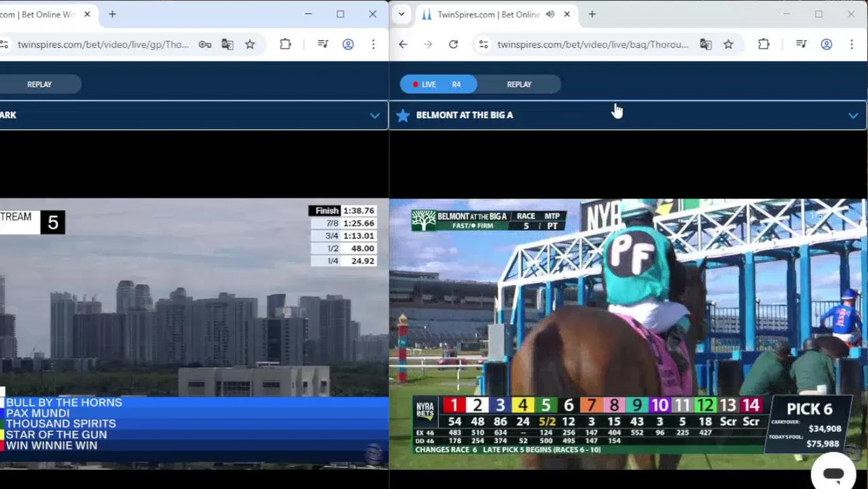
Task: Switch to REPLAY in right window
Action: [x=519, y=84]
